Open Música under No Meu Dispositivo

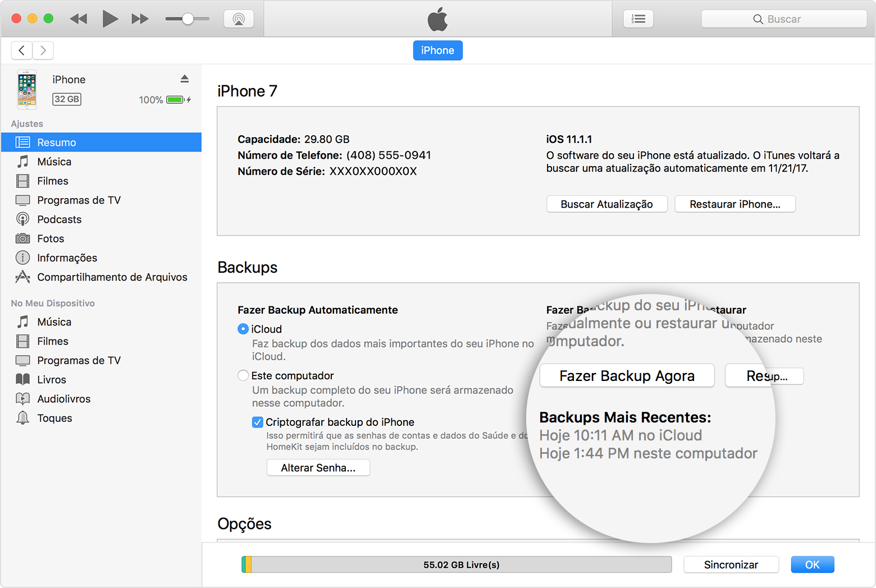point(101,322)
